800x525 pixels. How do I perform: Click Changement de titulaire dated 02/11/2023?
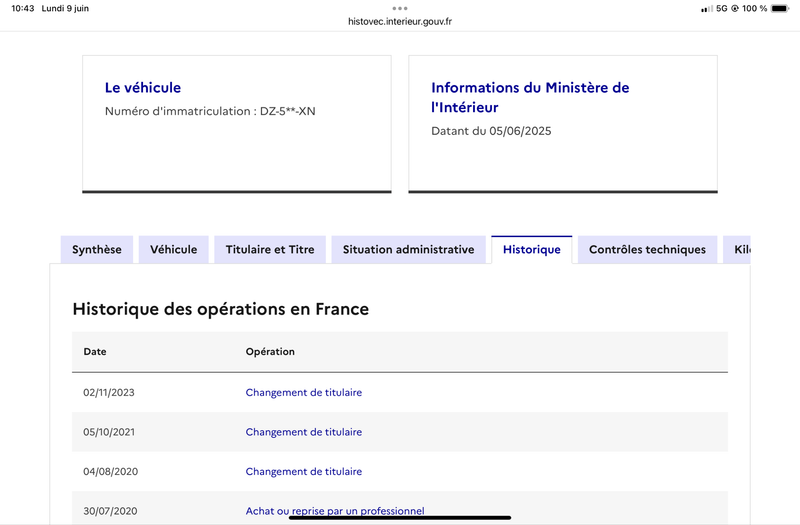[x=304, y=392]
